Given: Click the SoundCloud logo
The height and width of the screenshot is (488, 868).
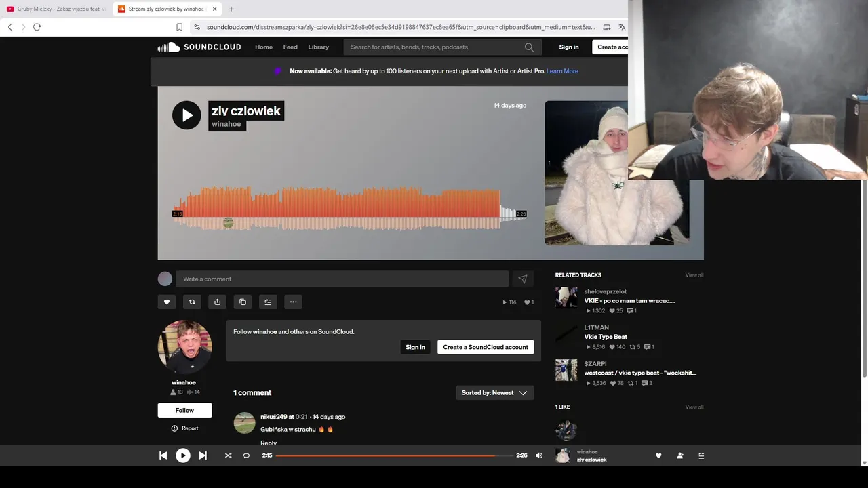Looking at the screenshot, I should click(199, 47).
